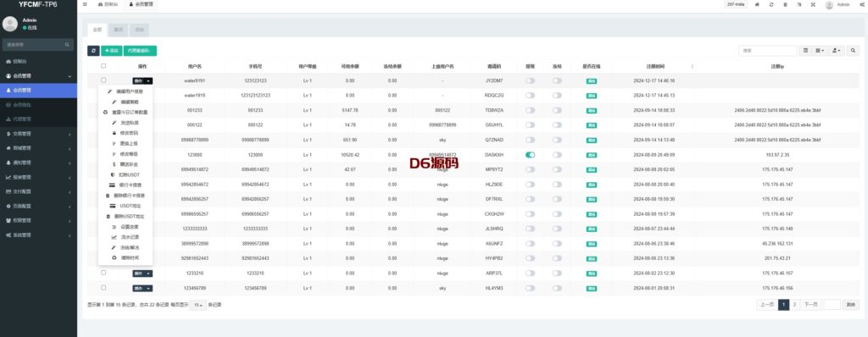Viewport: 868px width, 337px height.
Task: Click the green 添加 add button
Action: (x=111, y=50)
